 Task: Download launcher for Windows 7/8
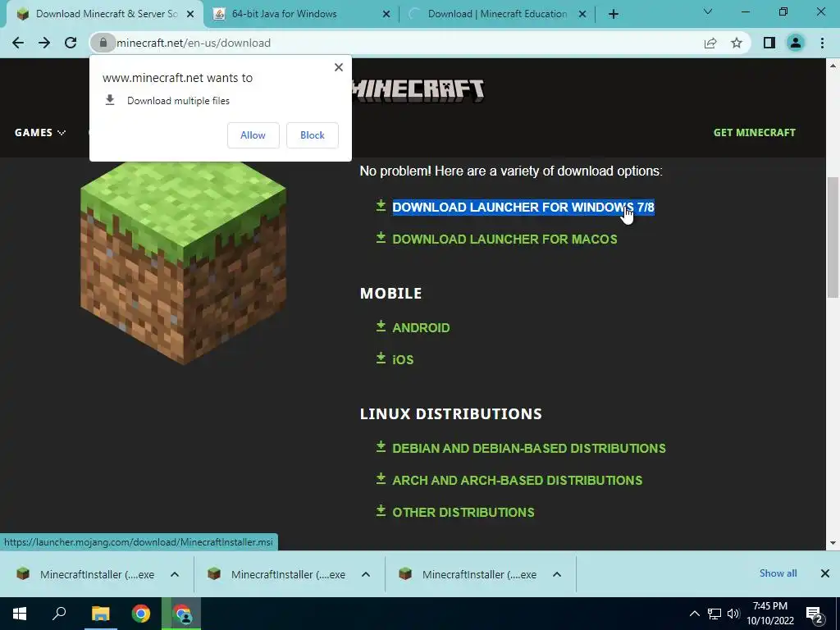coord(523,208)
